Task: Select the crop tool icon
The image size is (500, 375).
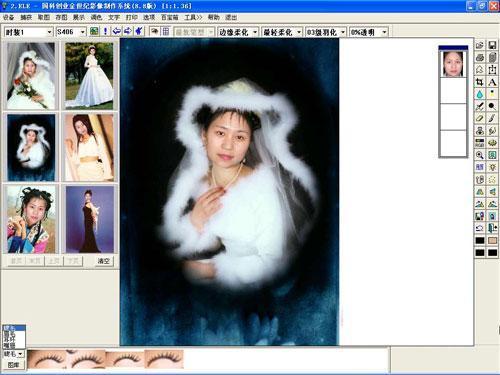Action: pyautogui.click(x=480, y=82)
